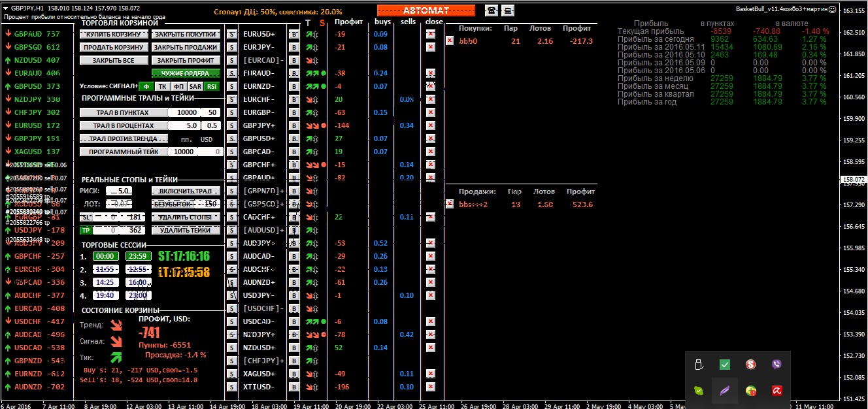Select the session 1 start time 00:00

click(x=105, y=256)
